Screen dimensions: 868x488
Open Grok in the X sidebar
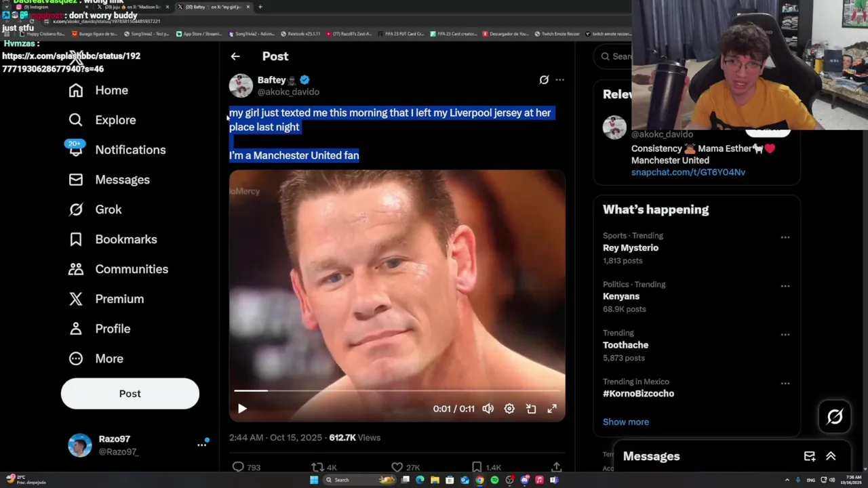point(95,209)
